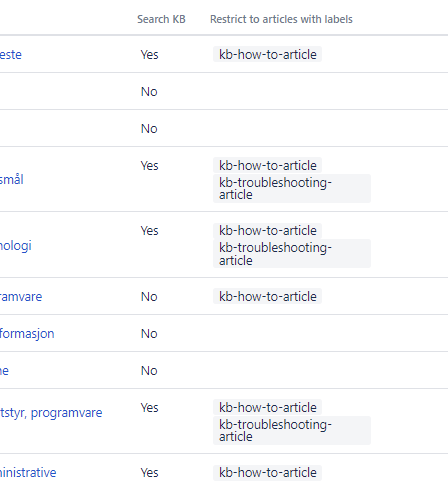Select kb-how-to-article label in the "ninistrative" row

(x=267, y=473)
